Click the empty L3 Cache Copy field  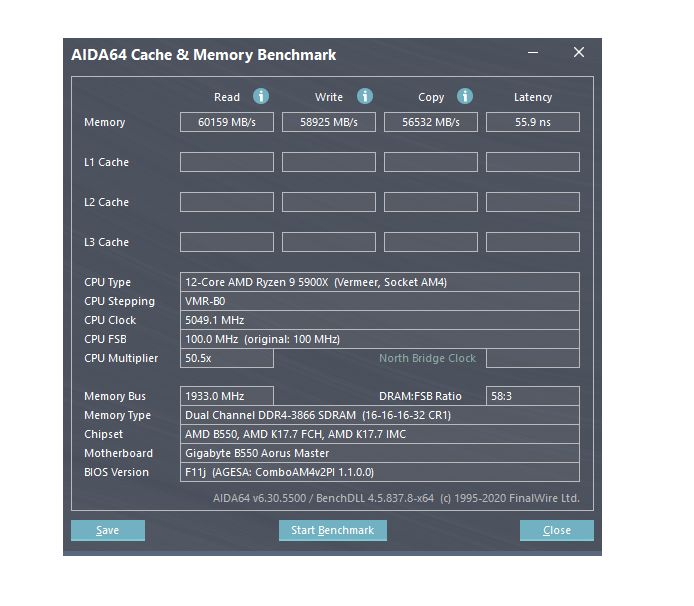coord(431,242)
